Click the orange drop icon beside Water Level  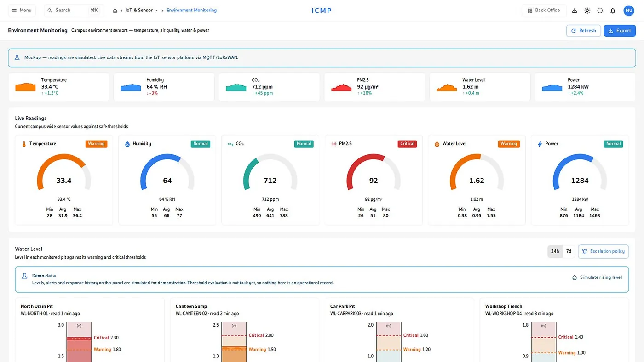tap(437, 144)
